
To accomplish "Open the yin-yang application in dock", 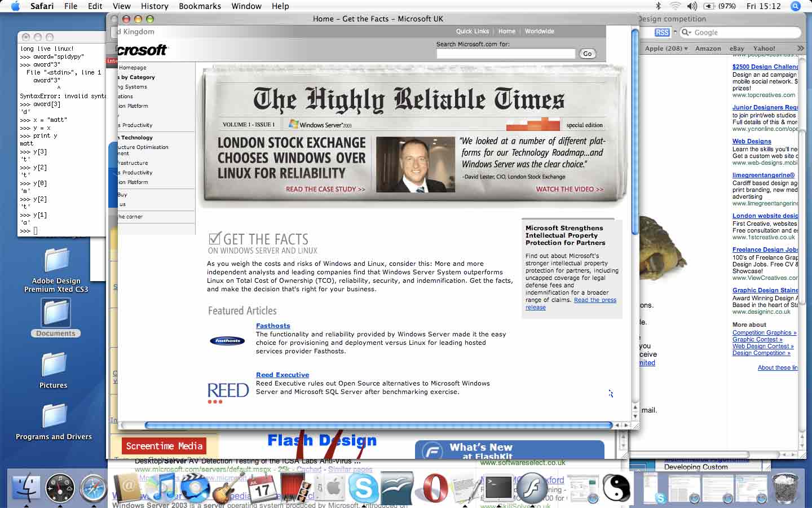I will [616, 488].
